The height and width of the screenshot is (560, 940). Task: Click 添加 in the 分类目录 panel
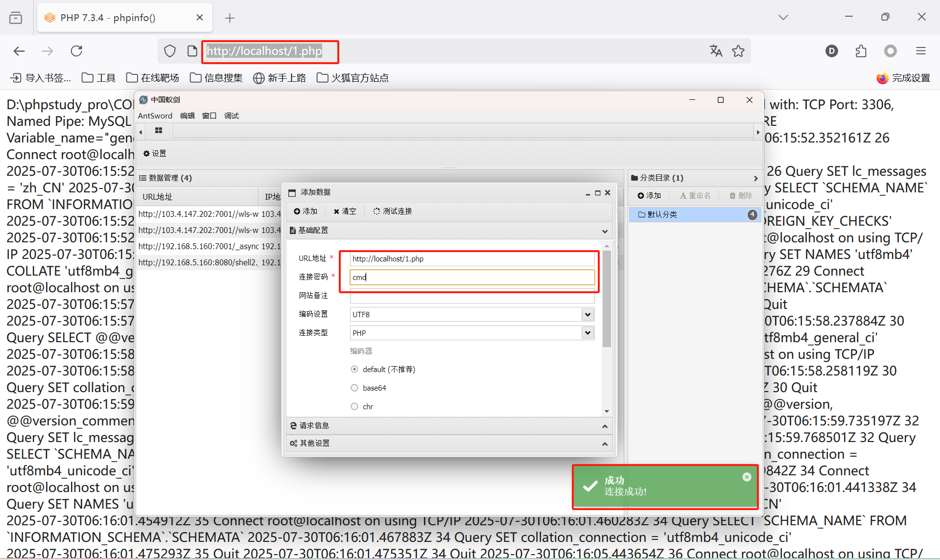pos(649,196)
